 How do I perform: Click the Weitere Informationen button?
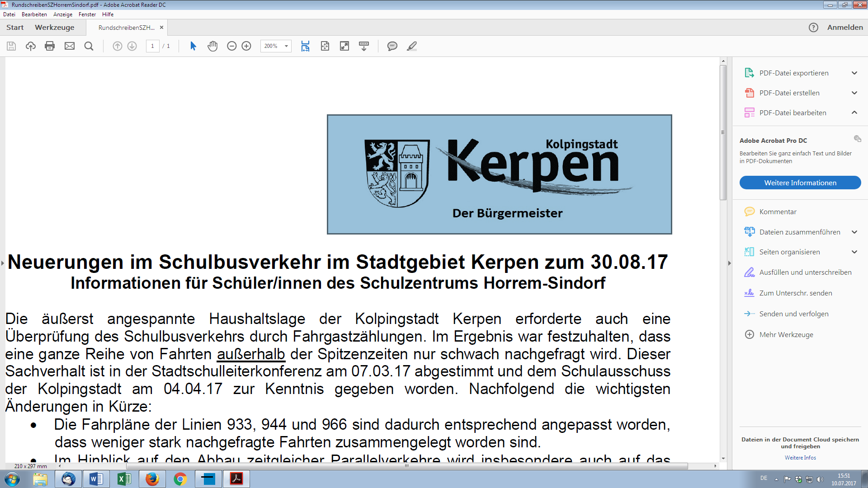pyautogui.click(x=800, y=183)
